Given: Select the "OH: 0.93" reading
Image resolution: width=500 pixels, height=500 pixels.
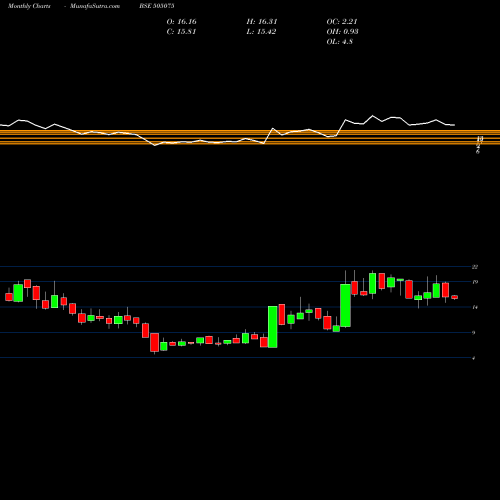Looking at the screenshot, I should click(x=342, y=32).
